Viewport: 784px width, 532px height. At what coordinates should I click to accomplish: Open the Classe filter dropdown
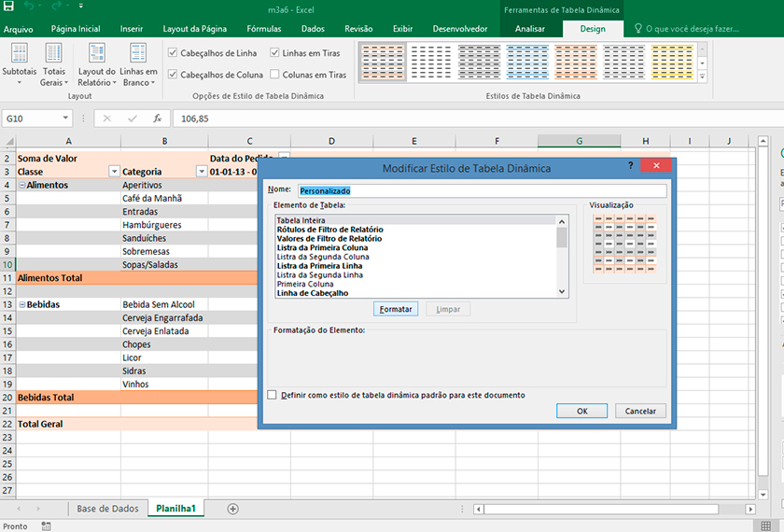(x=114, y=172)
